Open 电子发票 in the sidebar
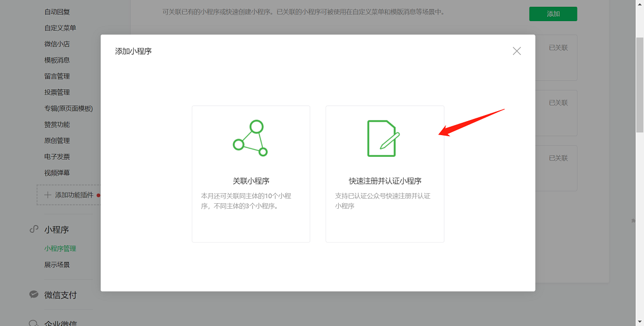 click(x=57, y=157)
